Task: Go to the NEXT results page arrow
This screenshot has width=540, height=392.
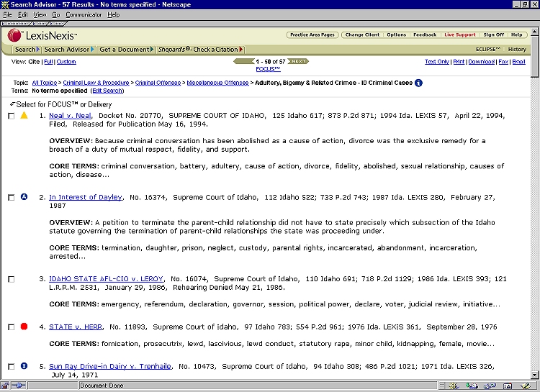Action: [298, 61]
